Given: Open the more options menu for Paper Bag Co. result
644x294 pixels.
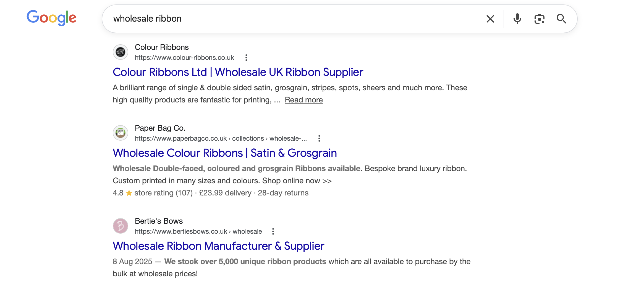Looking at the screenshot, I should tap(319, 138).
